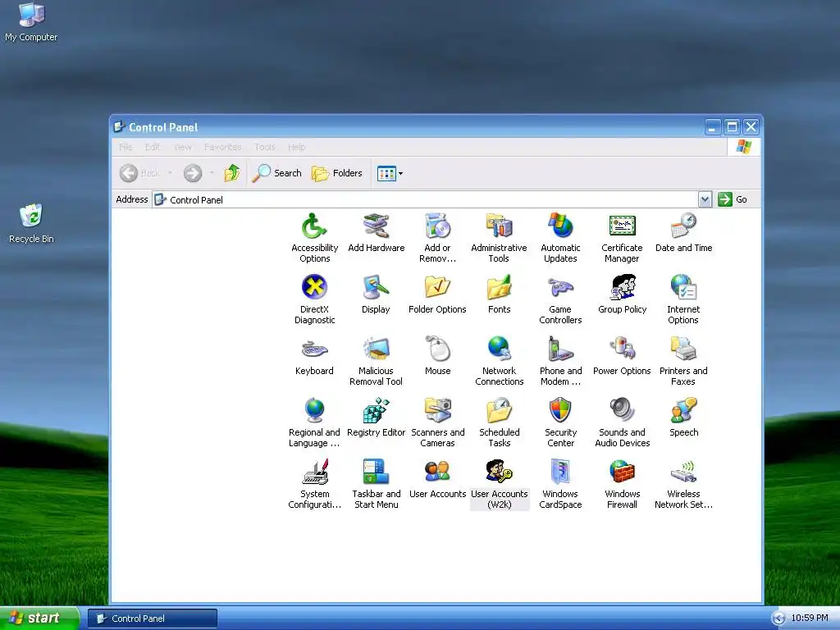Select the Mouse icon
The height and width of the screenshot is (630, 840).
point(438,356)
